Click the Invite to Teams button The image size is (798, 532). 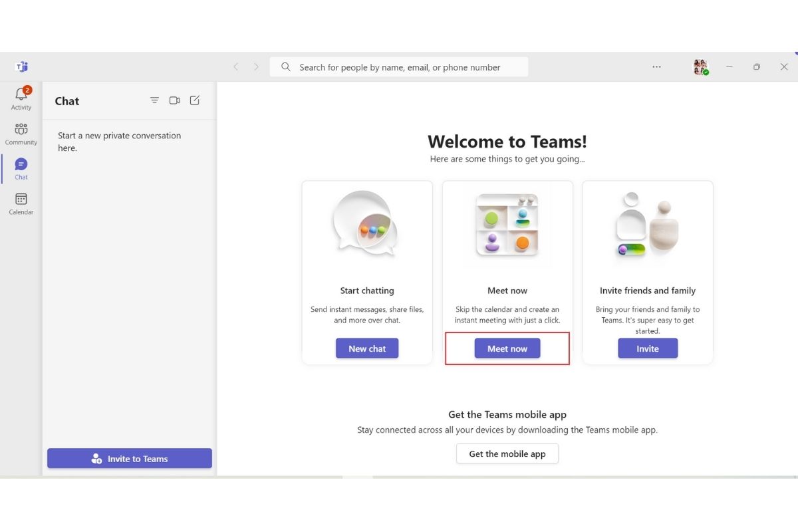click(x=130, y=458)
